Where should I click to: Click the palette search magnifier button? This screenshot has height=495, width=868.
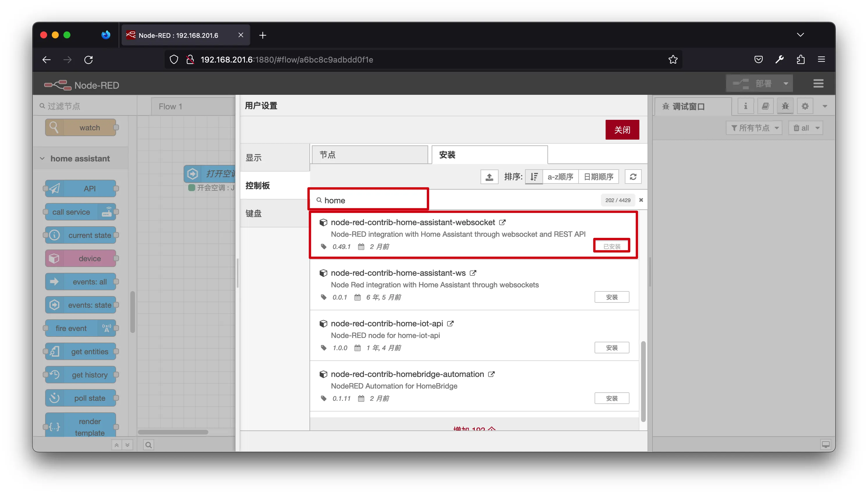[149, 445]
